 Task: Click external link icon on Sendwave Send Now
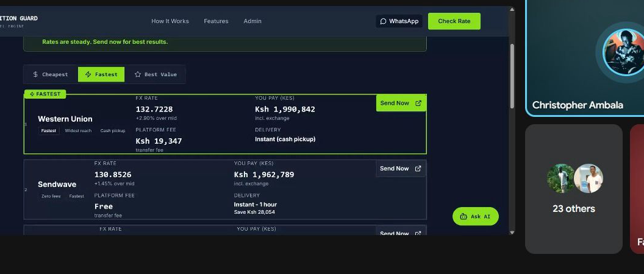pos(418,169)
